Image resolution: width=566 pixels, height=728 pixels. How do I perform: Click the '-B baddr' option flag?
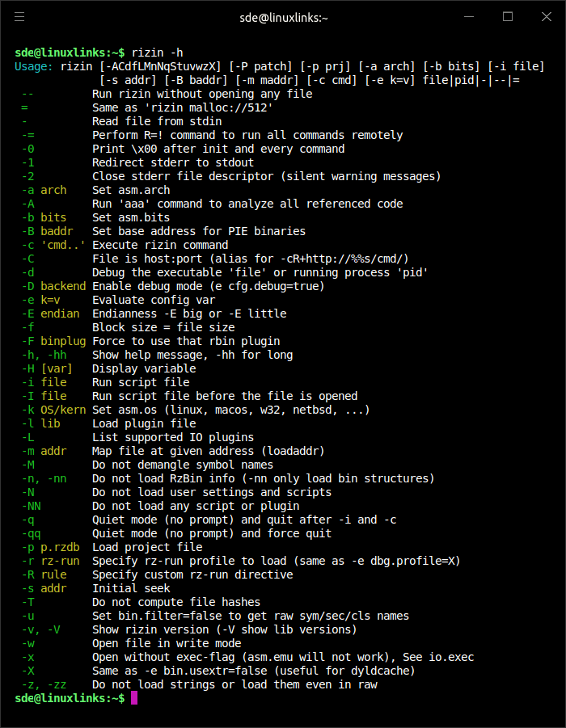[48, 231]
